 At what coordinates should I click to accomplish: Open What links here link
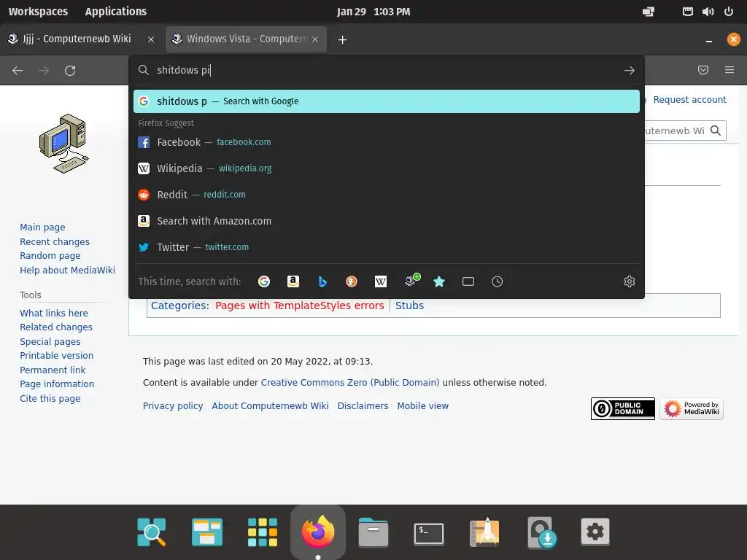tap(54, 313)
